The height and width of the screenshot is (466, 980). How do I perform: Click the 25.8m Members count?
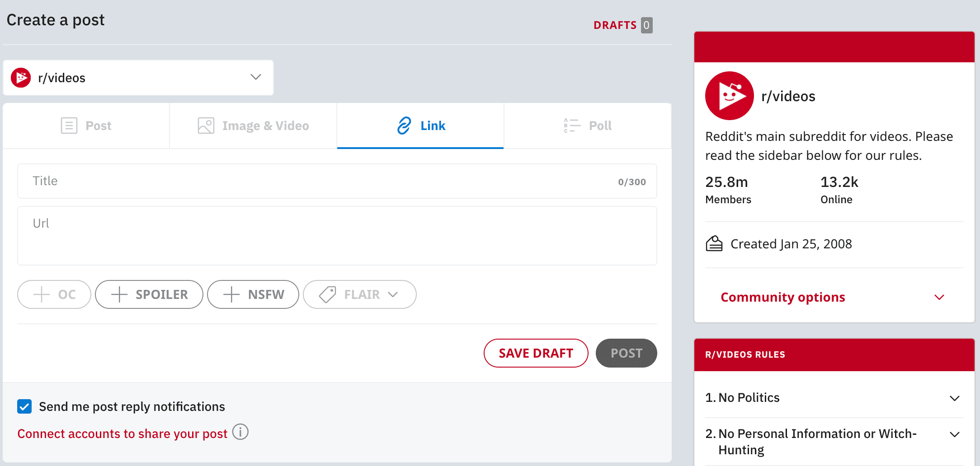pos(728,190)
